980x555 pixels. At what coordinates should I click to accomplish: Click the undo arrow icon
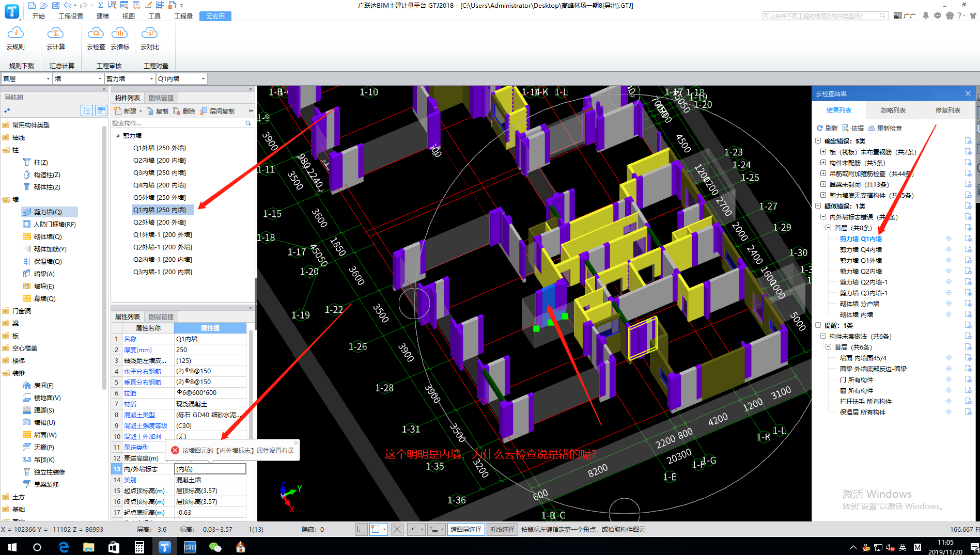click(68, 5)
